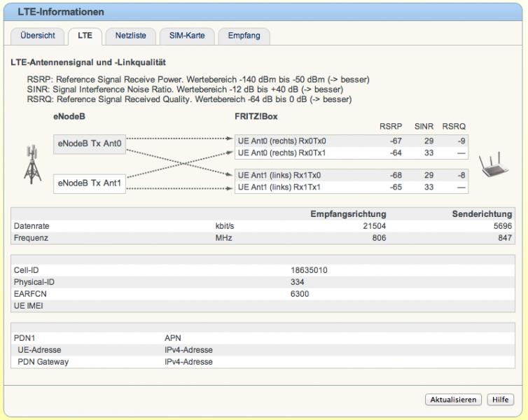
Task: Click the LTE-Antennensignal und -Linkqualität heading
Action: tap(88, 62)
